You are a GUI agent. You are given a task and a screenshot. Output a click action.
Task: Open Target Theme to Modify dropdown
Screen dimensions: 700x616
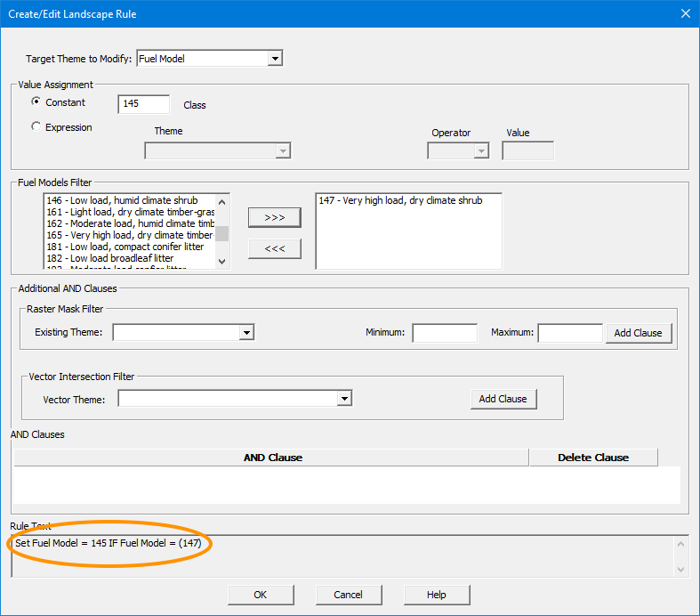[275, 59]
